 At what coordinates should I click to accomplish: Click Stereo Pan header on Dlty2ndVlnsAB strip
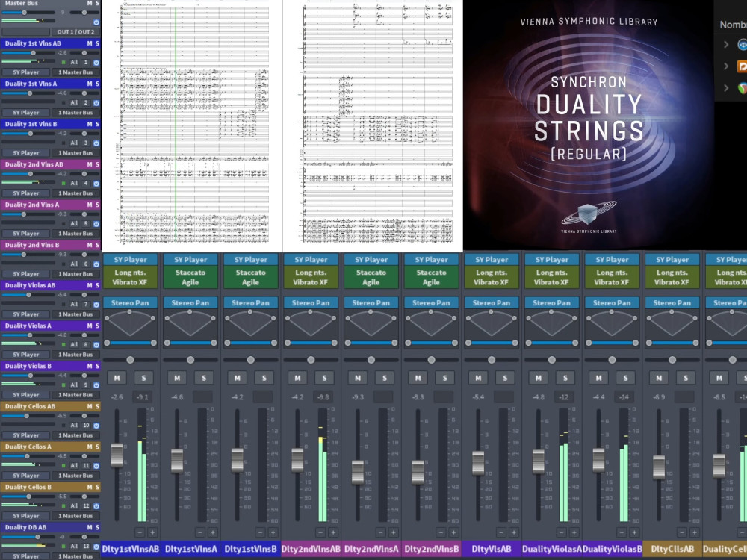pos(311,303)
